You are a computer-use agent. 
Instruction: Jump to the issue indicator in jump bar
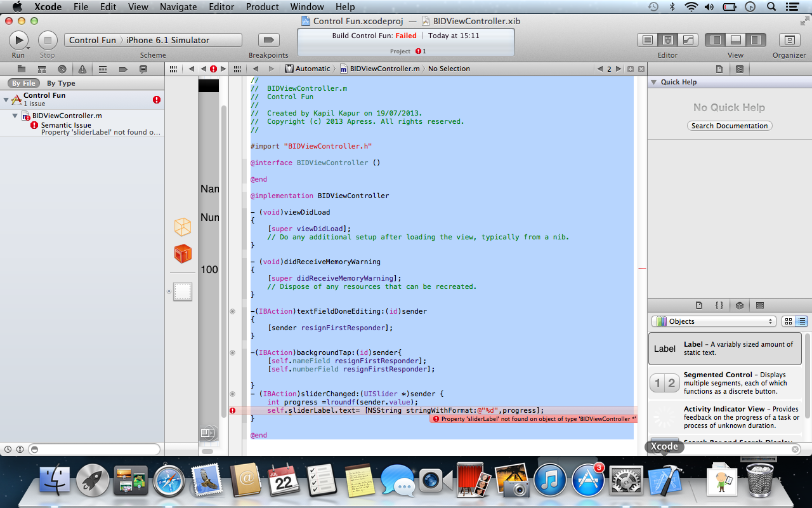pos(213,69)
